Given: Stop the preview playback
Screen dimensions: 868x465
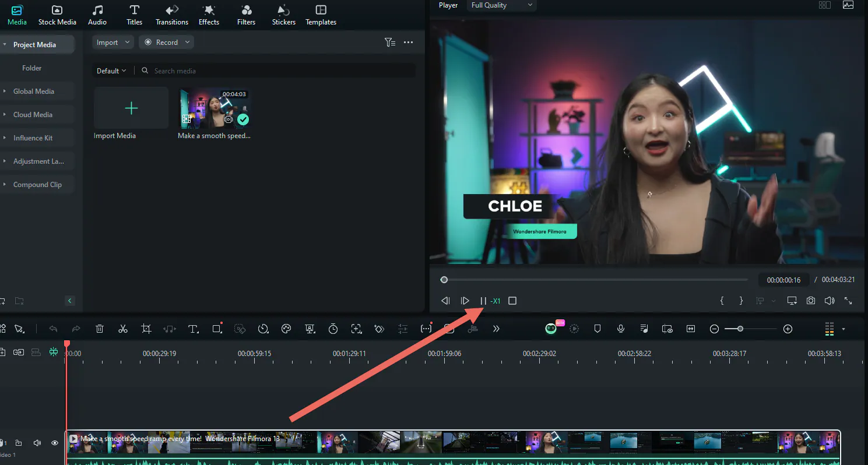Looking at the screenshot, I should point(512,301).
